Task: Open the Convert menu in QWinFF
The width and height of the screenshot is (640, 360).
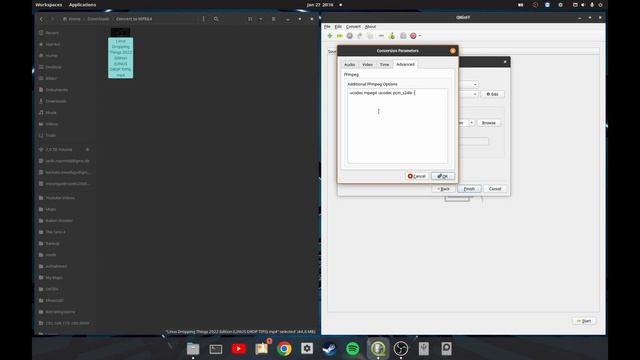Action: tap(353, 27)
